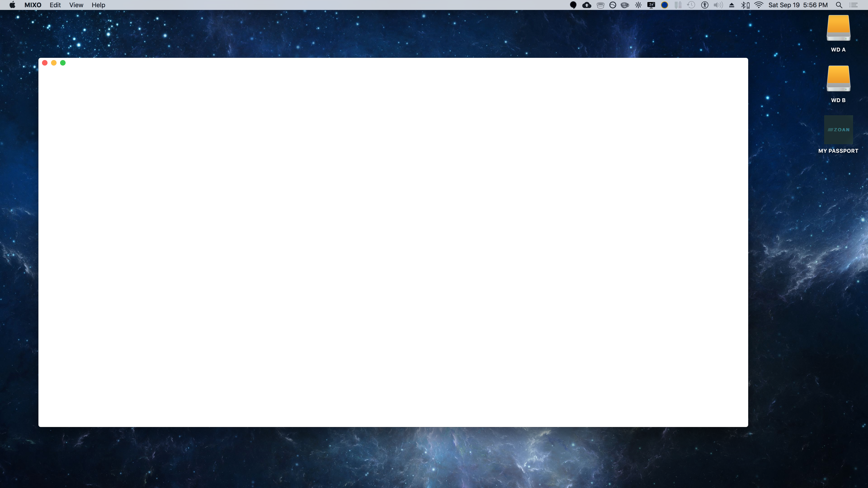
Task: Open the Wi-Fi status menu
Action: (x=759, y=5)
